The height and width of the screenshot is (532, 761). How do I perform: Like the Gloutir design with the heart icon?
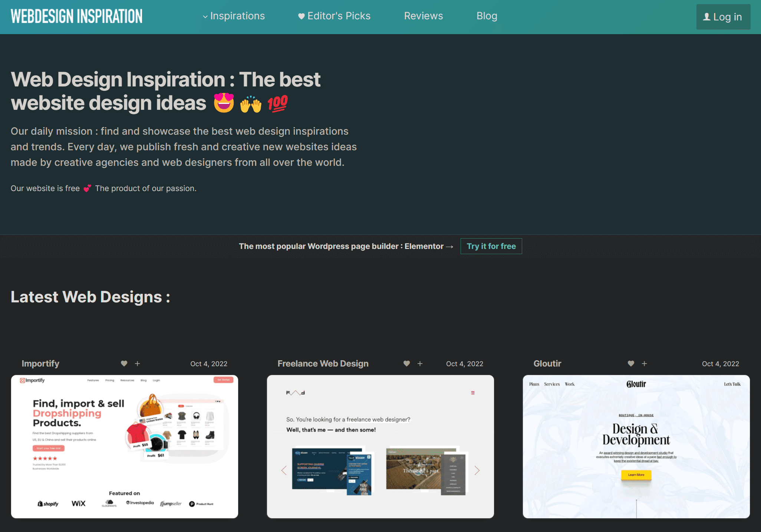(x=631, y=364)
